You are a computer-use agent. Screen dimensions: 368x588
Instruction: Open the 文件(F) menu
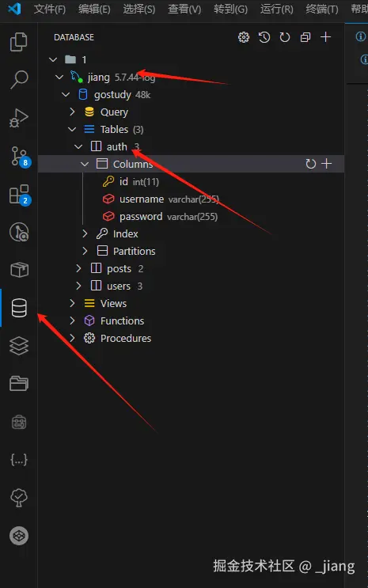pos(50,9)
